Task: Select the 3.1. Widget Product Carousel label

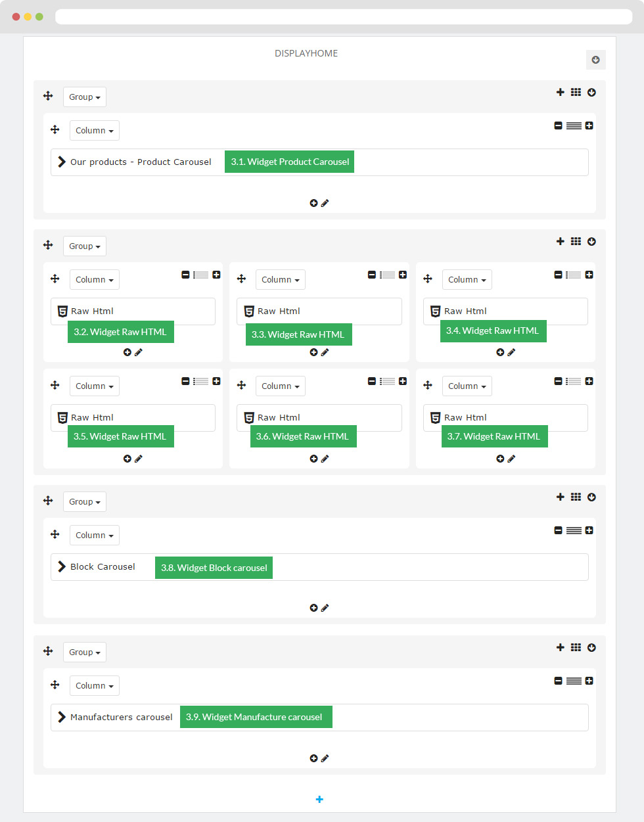Action: (289, 162)
